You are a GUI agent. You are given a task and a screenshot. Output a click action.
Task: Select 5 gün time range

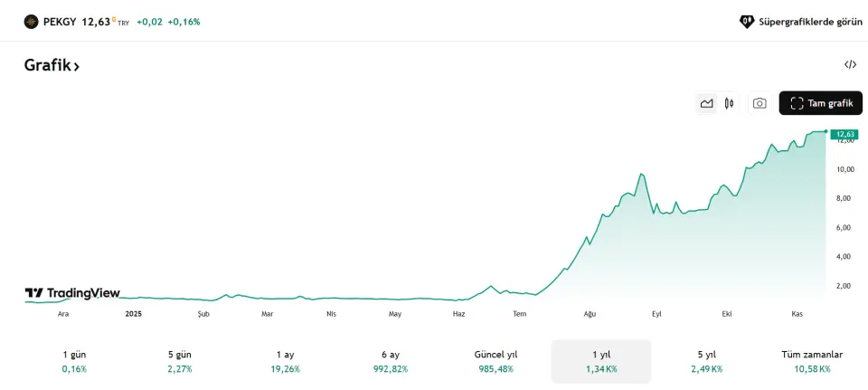click(179, 361)
